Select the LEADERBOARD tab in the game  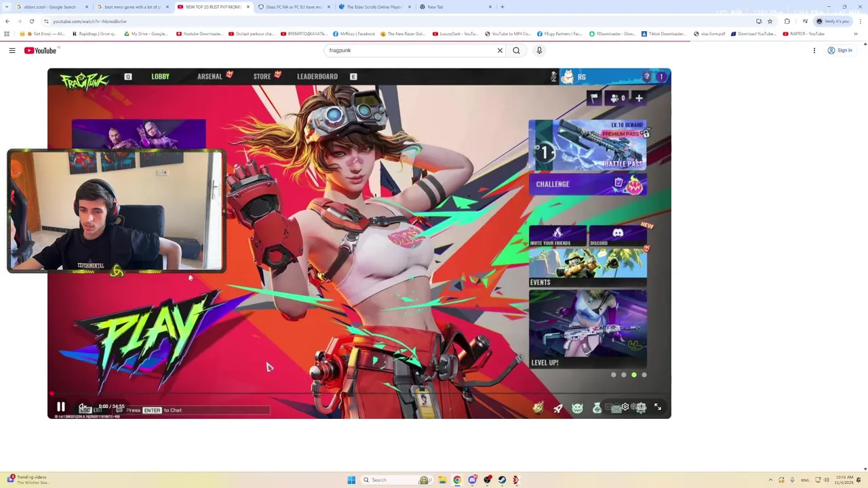tap(317, 77)
